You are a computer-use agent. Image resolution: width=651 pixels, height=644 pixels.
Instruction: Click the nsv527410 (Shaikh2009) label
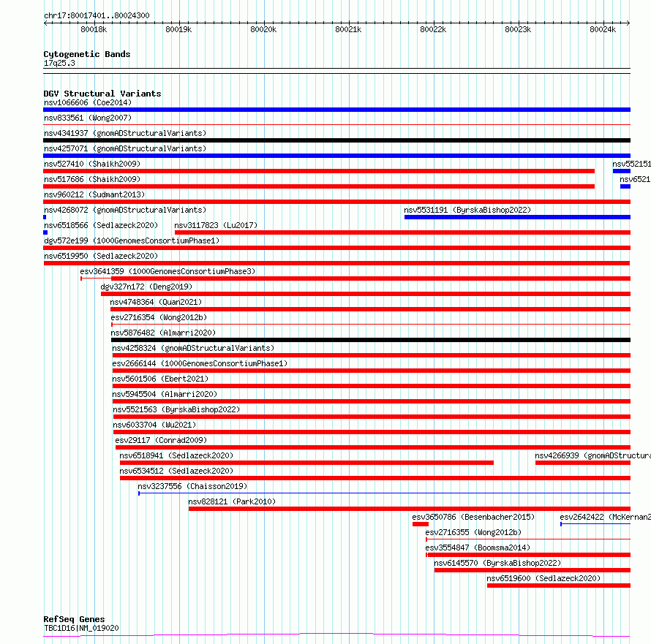[x=92, y=164]
